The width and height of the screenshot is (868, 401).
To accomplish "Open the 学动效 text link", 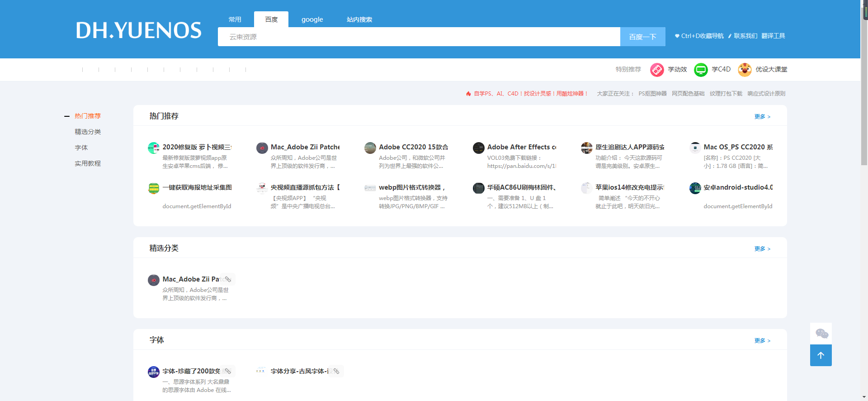I will tap(677, 70).
